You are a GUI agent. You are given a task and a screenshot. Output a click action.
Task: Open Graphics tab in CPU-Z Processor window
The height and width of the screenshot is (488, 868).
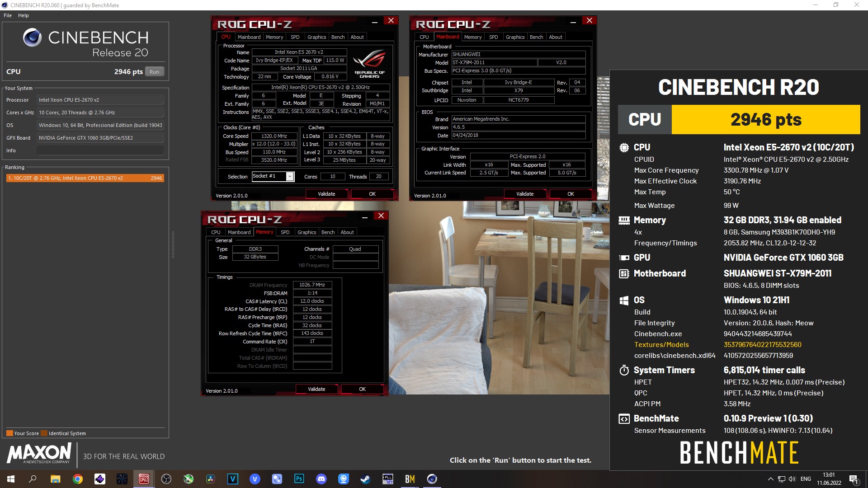pyautogui.click(x=316, y=37)
